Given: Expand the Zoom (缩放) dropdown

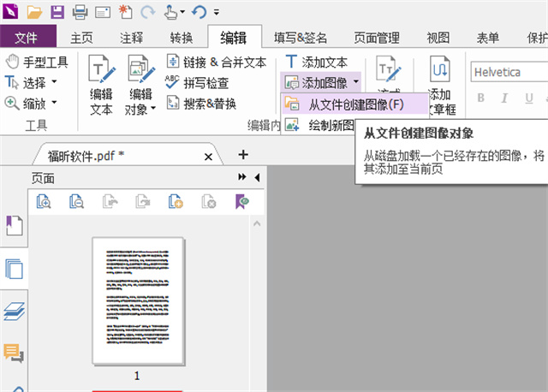Looking at the screenshot, I should [x=54, y=103].
